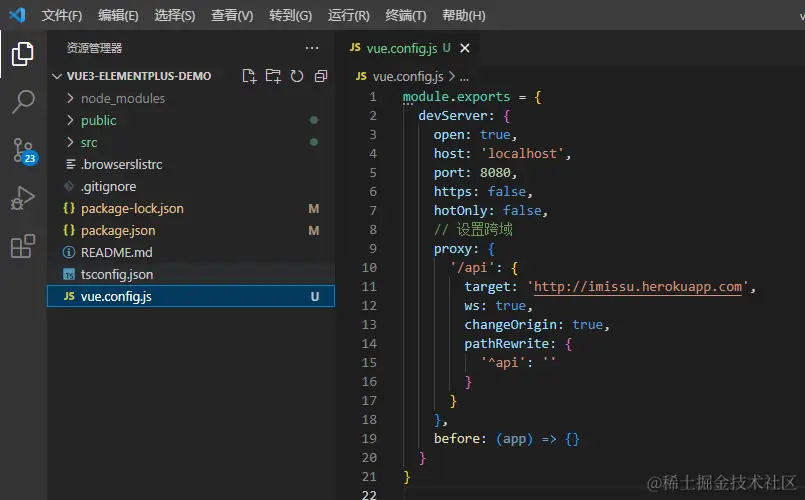Click 'hotOnly' on line 7
The image size is (805, 500).
click(461, 210)
